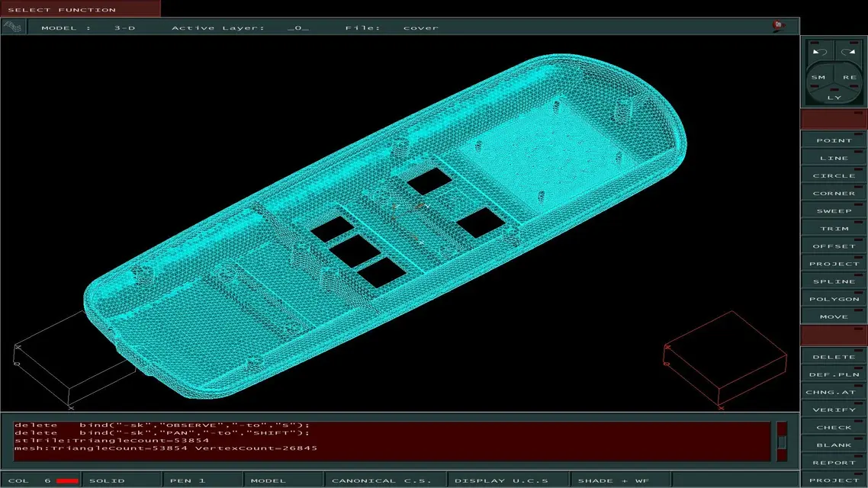868x488 pixels.
Task: Choose the LINE function
Action: [834, 158]
